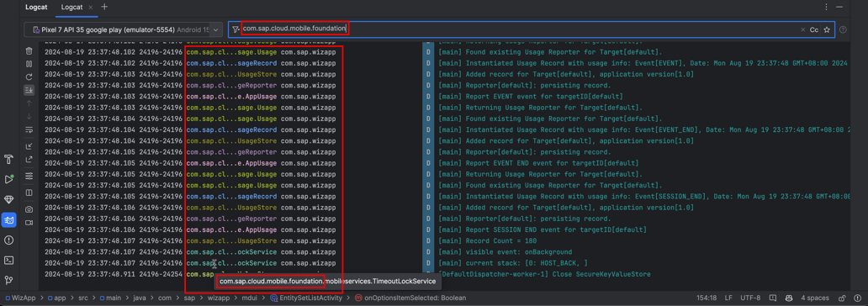Open the Run tool window
868x306 pixels.
pyautogui.click(x=9, y=179)
